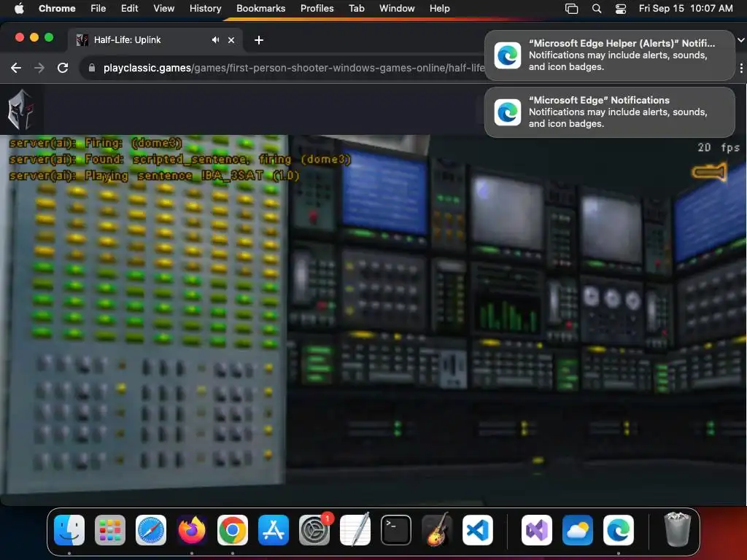
Task: Open the "Microsoft Edge" Notifications banner
Action: tap(609, 112)
